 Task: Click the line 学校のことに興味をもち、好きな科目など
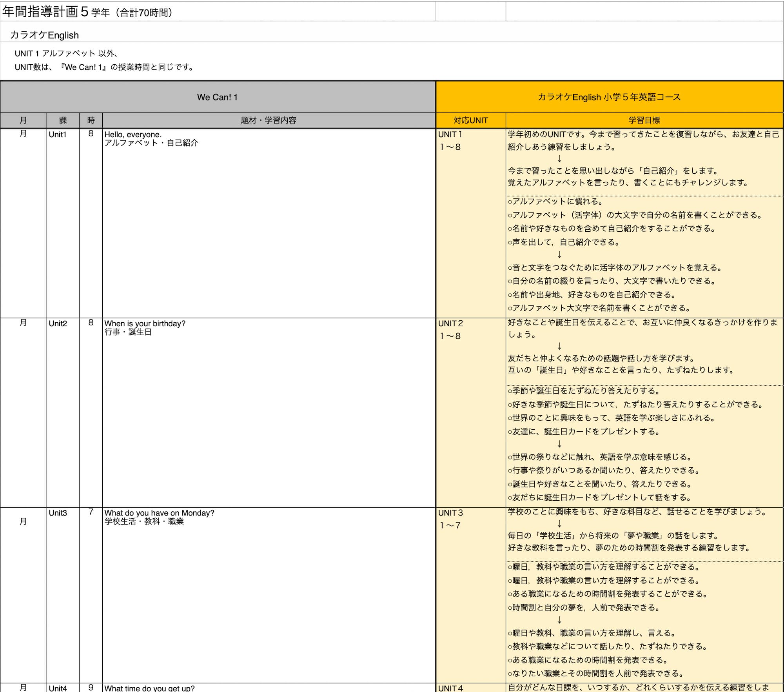637,512
